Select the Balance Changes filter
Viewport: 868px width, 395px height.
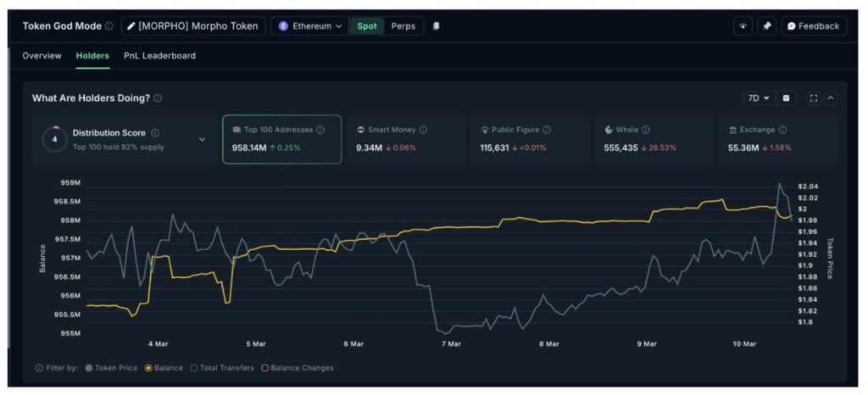point(298,368)
